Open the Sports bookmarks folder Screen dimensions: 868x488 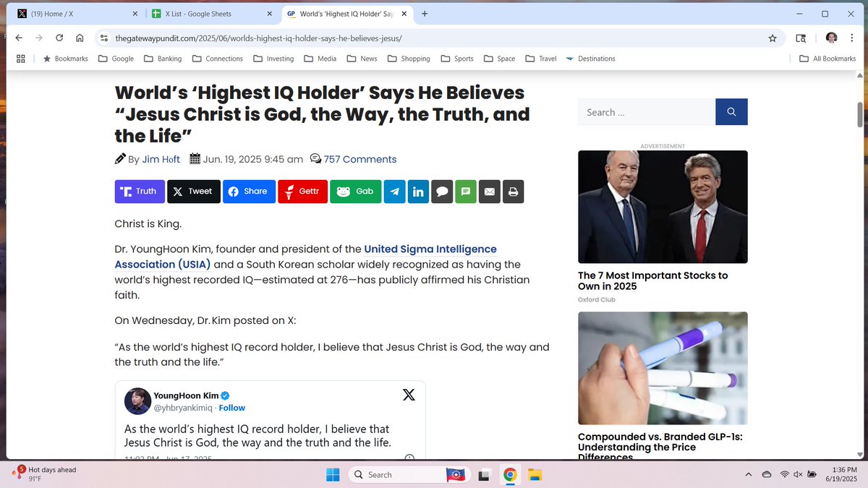click(x=456, y=59)
